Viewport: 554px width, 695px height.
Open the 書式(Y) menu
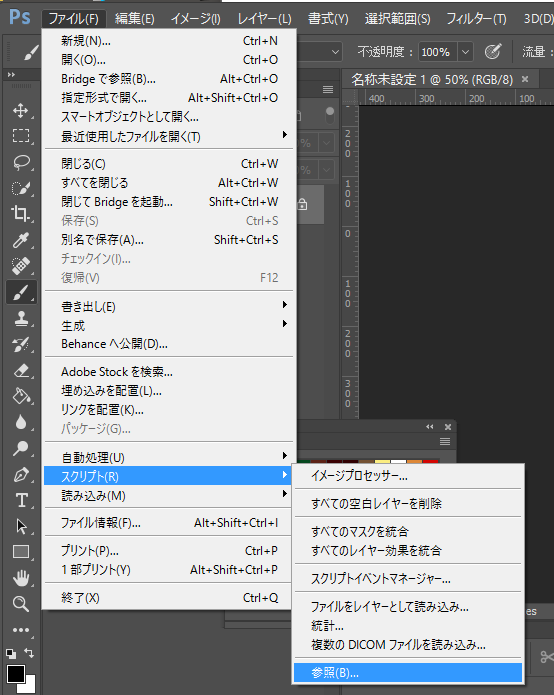pos(328,19)
